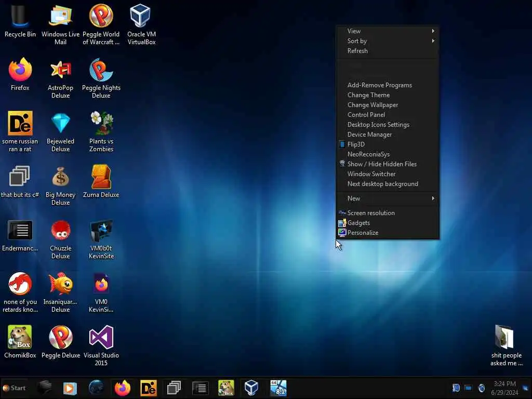The width and height of the screenshot is (532, 399).
Task: Select VM0b0t KevinSite desktop icon
Action: (101, 239)
